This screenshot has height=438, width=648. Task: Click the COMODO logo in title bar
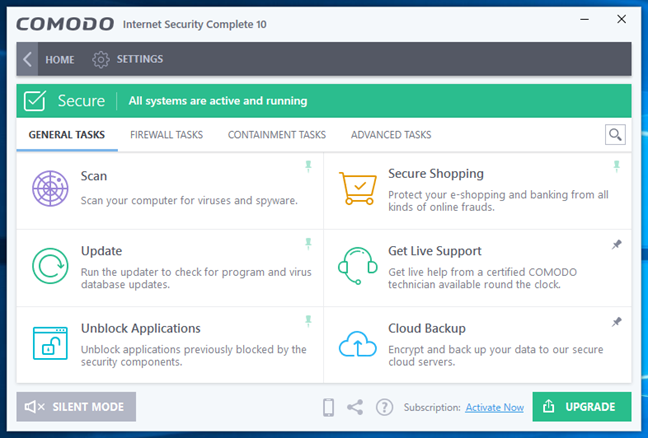click(x=65, y=24)
